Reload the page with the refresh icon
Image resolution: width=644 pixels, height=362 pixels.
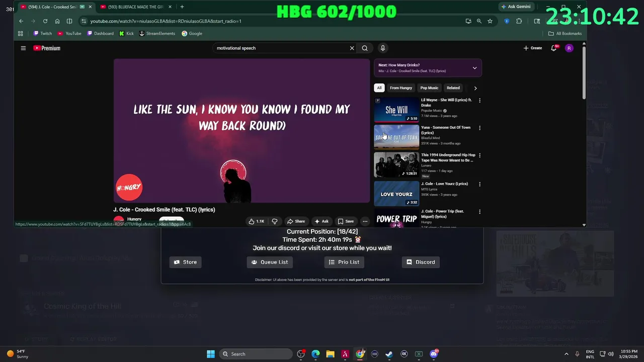(45, 21)
